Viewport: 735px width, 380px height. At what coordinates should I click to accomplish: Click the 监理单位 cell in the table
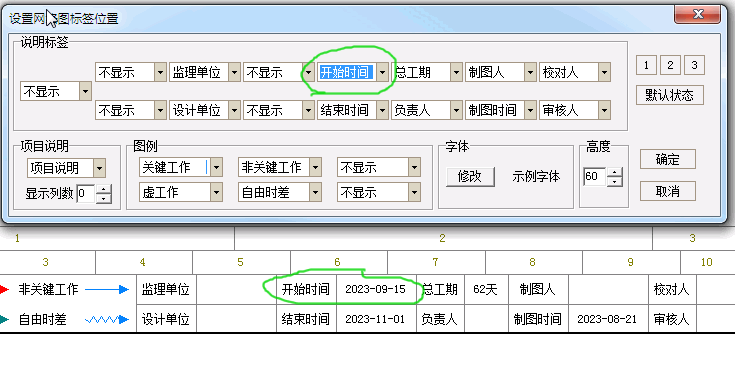[x=166, y=289]
